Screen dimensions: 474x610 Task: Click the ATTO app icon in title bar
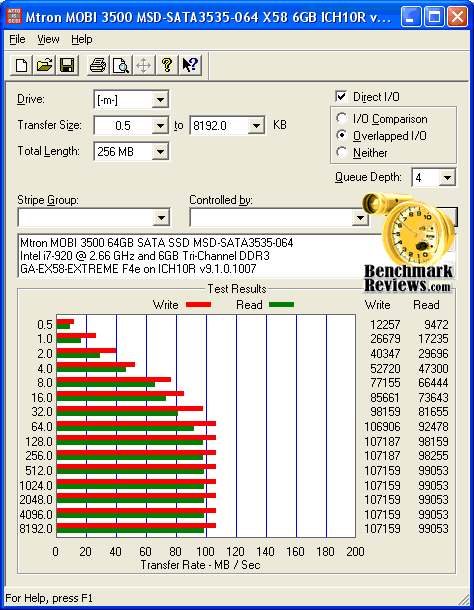[x=14, y=16]
